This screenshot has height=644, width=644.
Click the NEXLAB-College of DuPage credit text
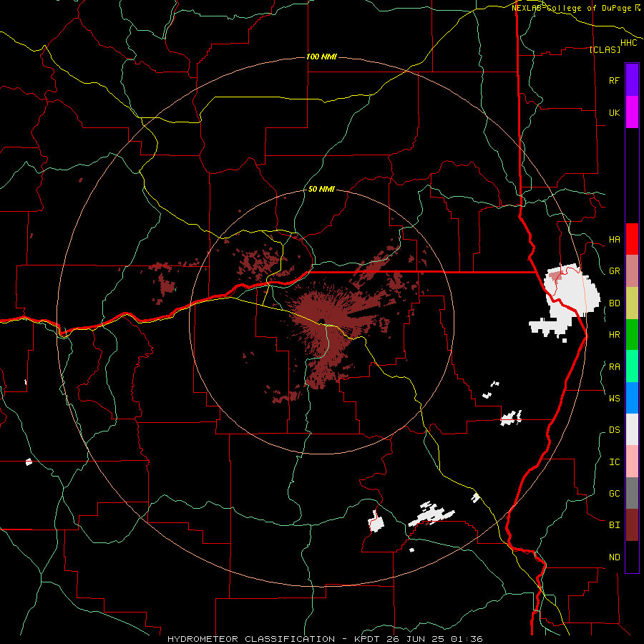click(572, 8)
